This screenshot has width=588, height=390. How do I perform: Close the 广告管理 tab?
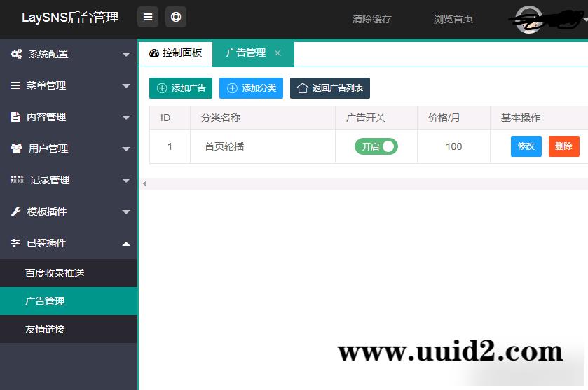(278, 53)
